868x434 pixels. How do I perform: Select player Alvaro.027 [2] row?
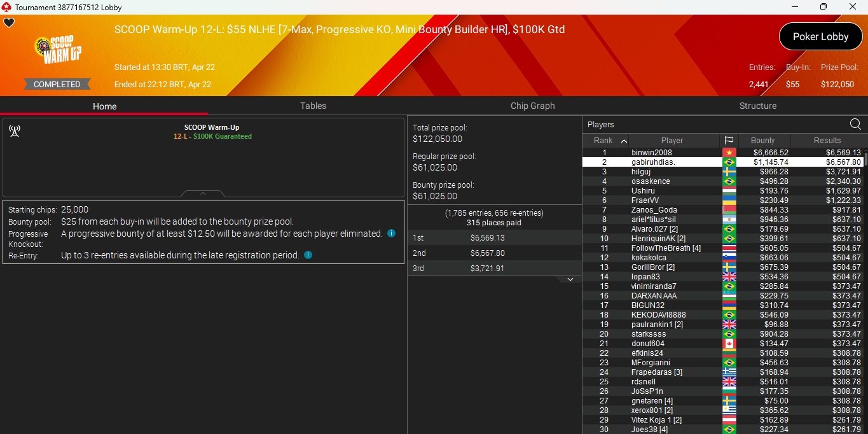pos(723,229)
